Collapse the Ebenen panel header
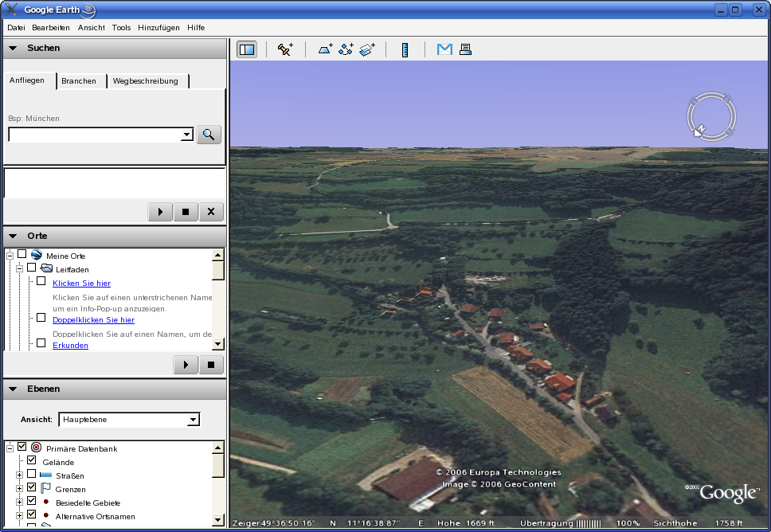Screen dimensions: 771x532 pos(14,389)
